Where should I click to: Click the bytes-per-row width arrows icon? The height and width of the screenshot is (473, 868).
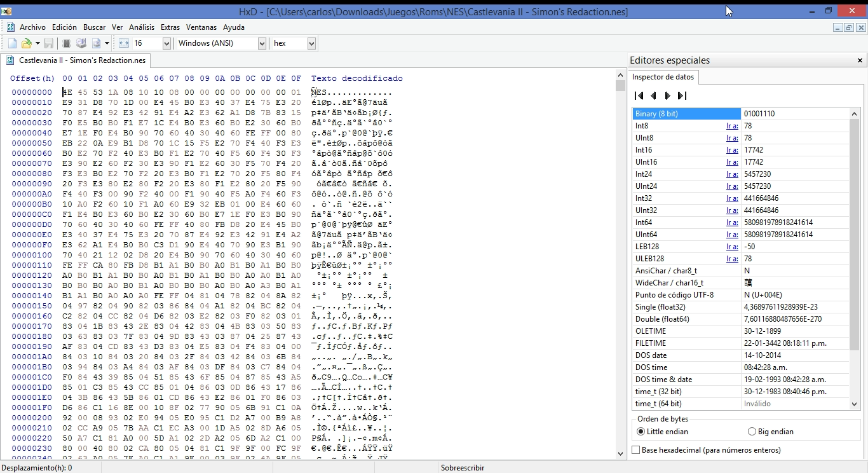[124, 43]
